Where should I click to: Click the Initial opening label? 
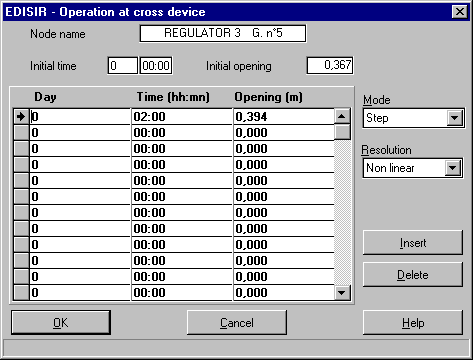[239, 66]
